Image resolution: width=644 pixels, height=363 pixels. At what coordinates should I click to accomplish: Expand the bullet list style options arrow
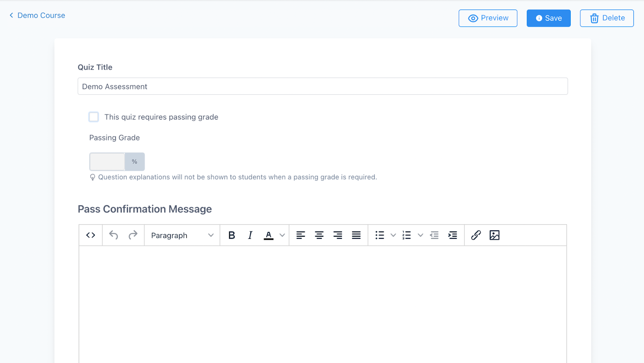[x=393, y=235]
